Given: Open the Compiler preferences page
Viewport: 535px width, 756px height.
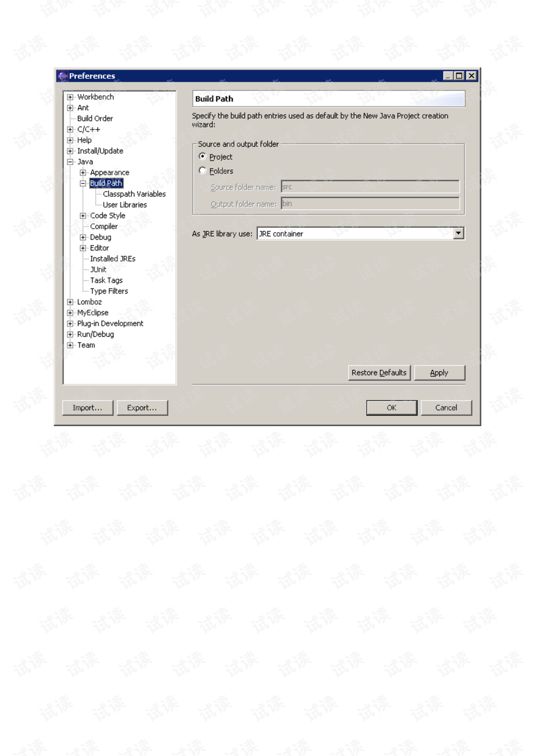Looking at the screenshot, I should 104,226.
